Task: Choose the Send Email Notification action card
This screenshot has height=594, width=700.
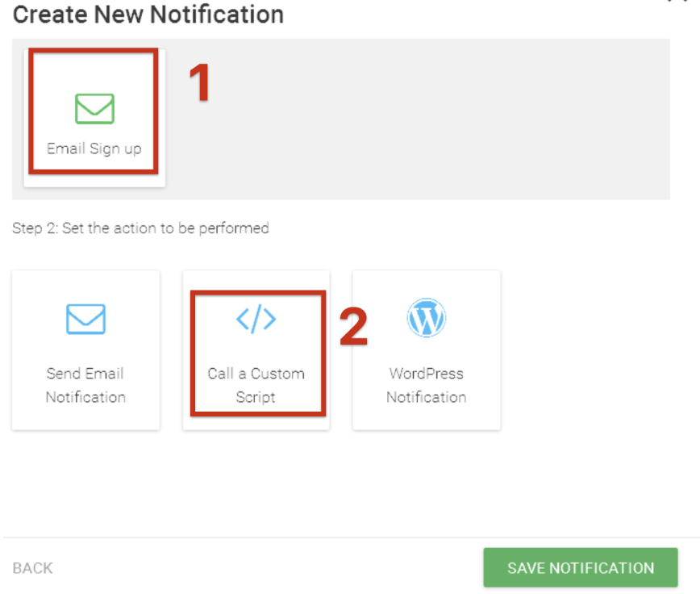Action: (x=85, y=350)
